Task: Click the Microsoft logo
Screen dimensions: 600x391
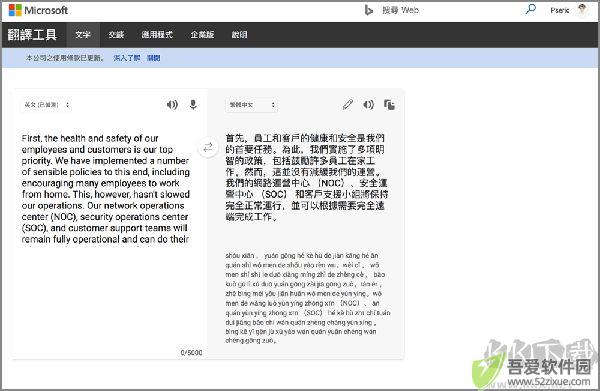Action: pos(38,10)
